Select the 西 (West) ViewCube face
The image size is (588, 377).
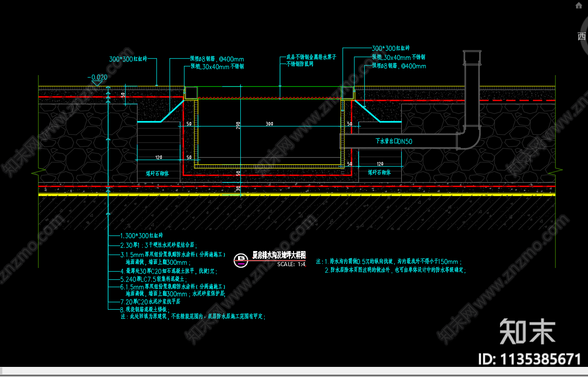tap(582, 36)
